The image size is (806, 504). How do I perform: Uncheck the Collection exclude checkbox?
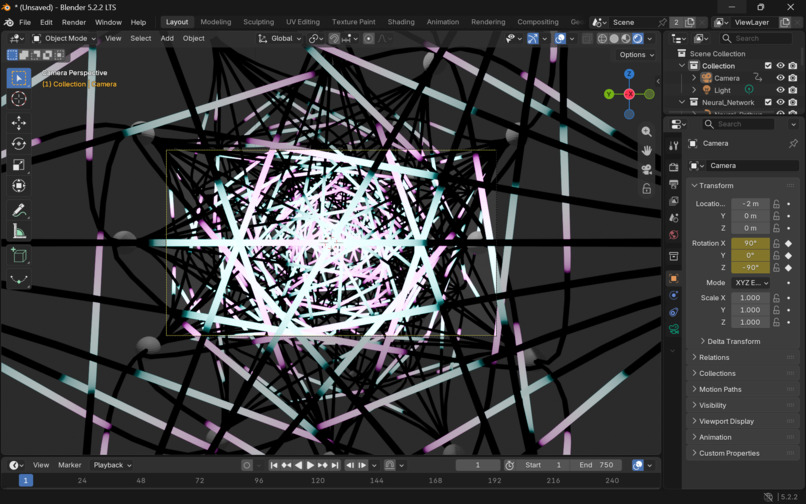click(x=768, y=65)
